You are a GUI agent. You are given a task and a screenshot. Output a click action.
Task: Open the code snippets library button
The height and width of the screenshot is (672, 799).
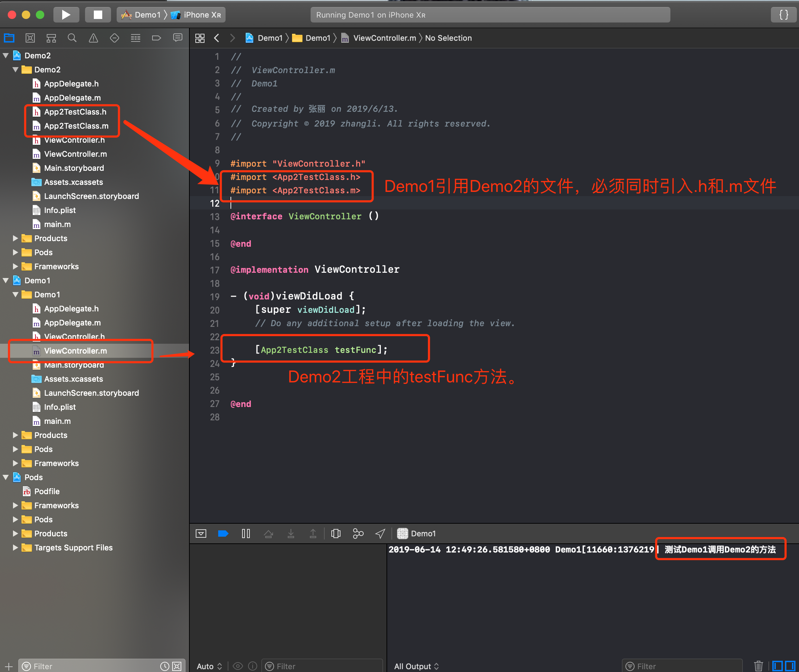[x=784, y=15]
